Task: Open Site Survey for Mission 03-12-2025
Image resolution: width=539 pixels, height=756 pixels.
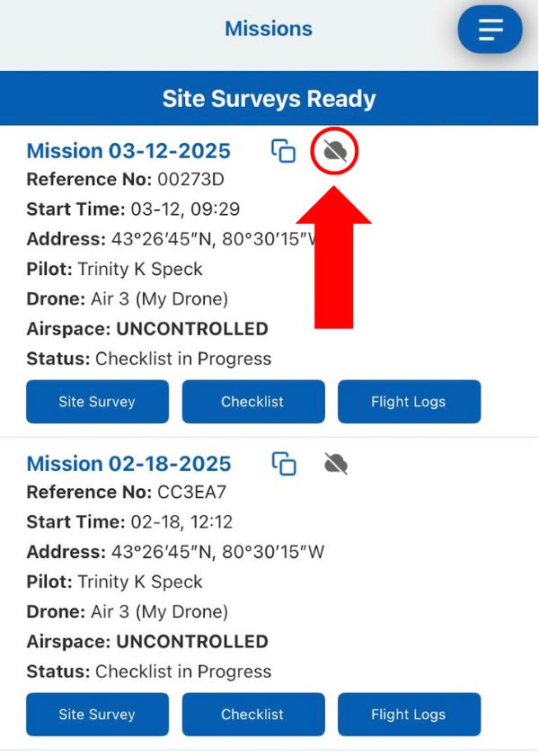Action: click(x=97, y=402)
